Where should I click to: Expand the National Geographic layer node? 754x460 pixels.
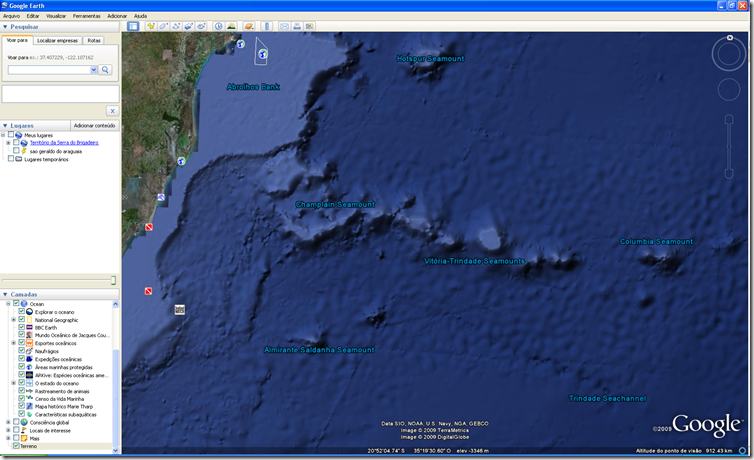tap(13, 320)
